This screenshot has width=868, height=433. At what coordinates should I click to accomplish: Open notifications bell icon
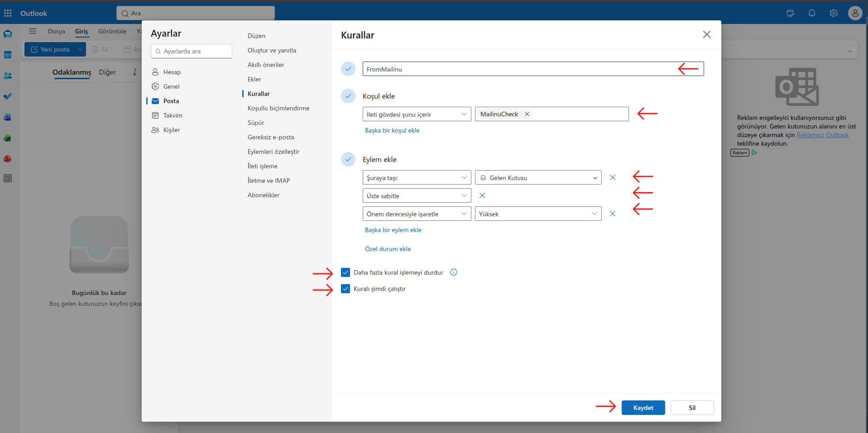tap(812, 13)
